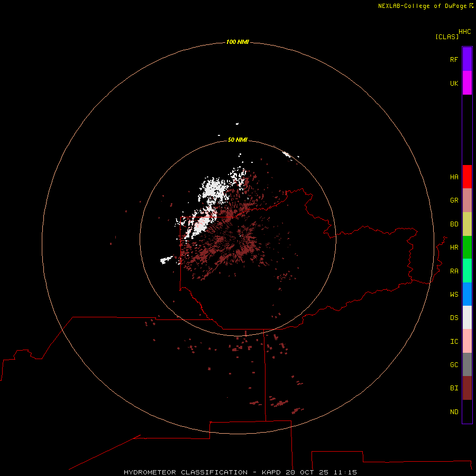Click the RF legend label
476x476 pixels.
(454, 59)
